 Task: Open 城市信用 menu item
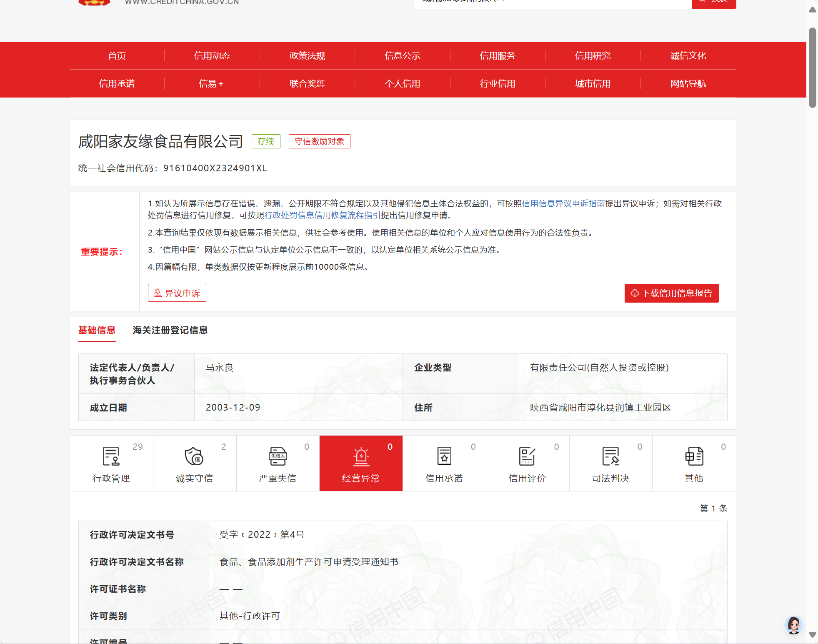coord(593,84)
